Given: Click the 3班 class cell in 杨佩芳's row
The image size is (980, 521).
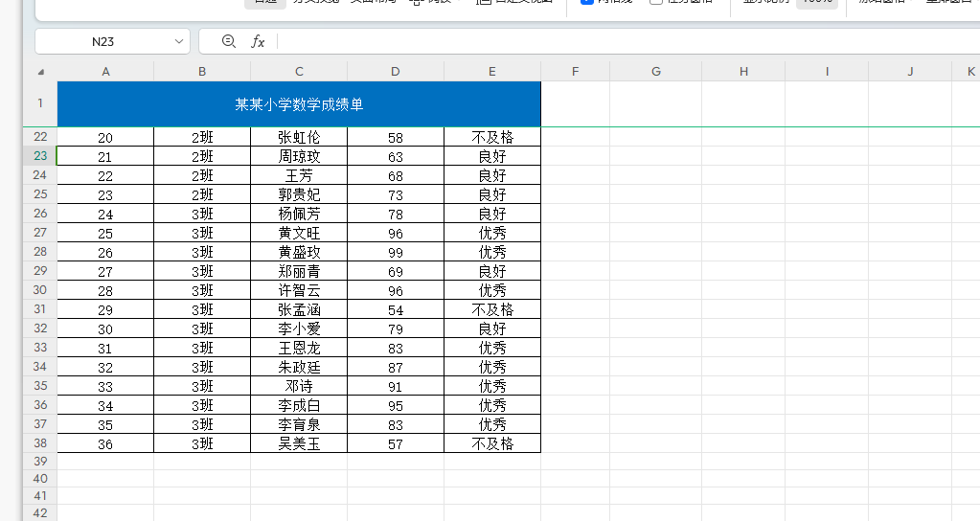Looking at the screenshot, I should [202, 214].
